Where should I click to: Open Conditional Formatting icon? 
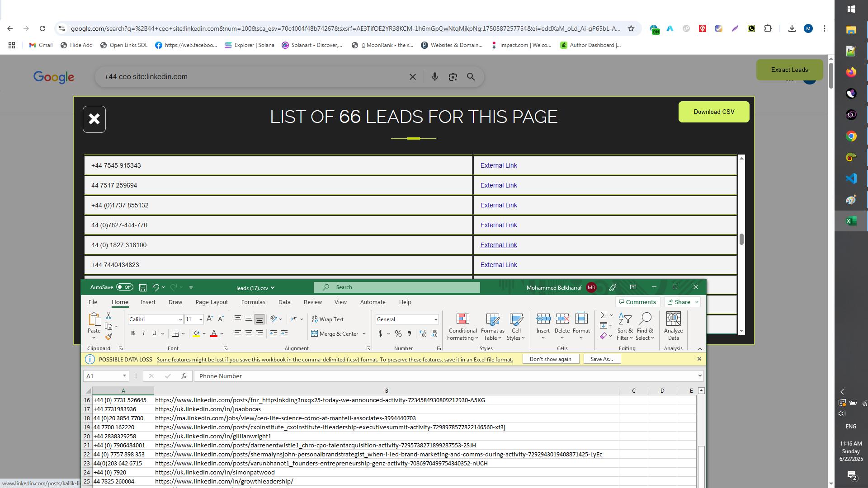(x=462, y=319)
